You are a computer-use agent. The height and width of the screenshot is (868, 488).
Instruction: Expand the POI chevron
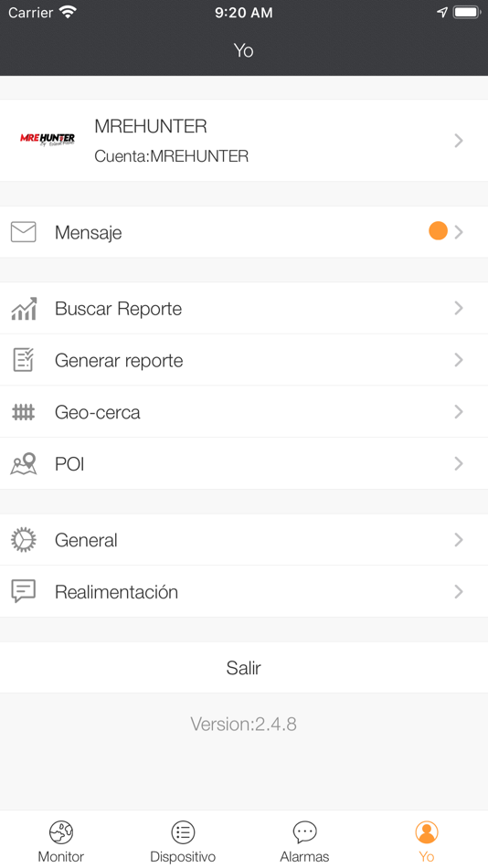(x=459, y=463)
